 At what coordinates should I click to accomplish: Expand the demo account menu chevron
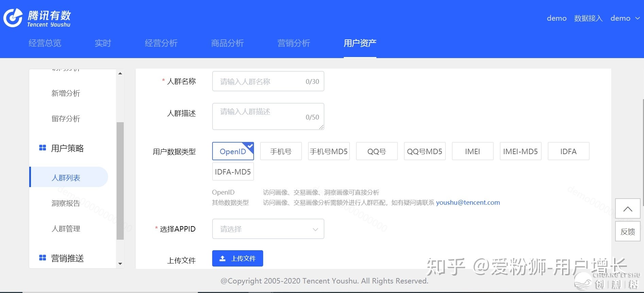(x=637, y=18)
